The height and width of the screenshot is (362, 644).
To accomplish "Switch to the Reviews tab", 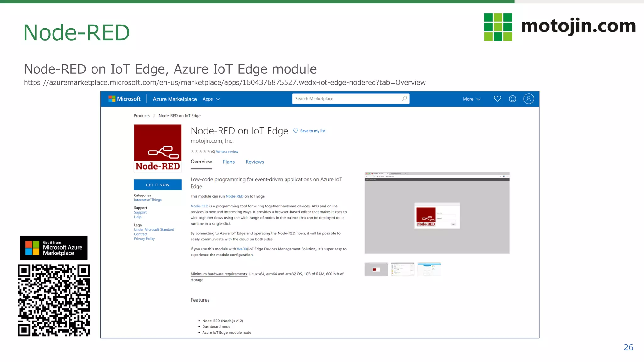I will (x=255, y=162).
